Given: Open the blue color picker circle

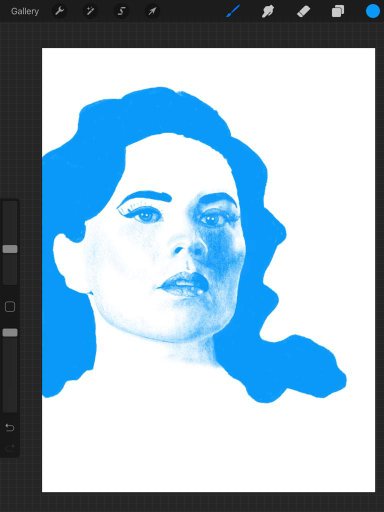Looking at the screenshot, I should click(x=373, y=11).
